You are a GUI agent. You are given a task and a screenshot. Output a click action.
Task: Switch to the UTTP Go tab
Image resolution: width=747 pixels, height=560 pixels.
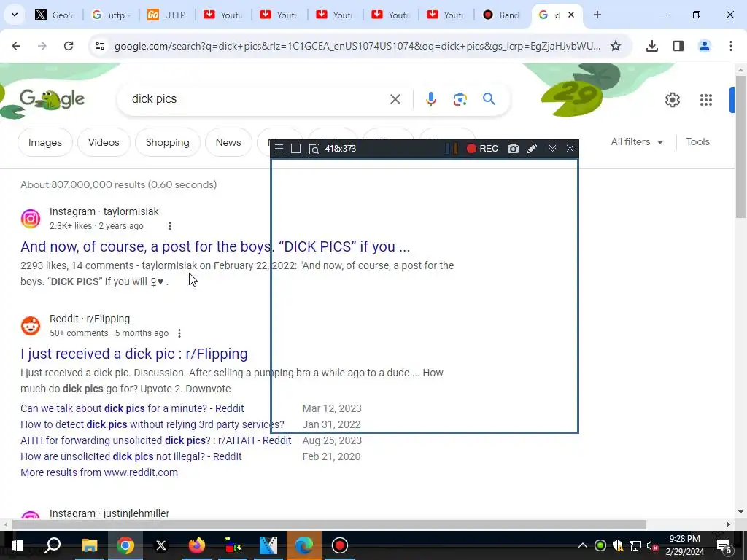pyautogui.click(x=166, y=15)
